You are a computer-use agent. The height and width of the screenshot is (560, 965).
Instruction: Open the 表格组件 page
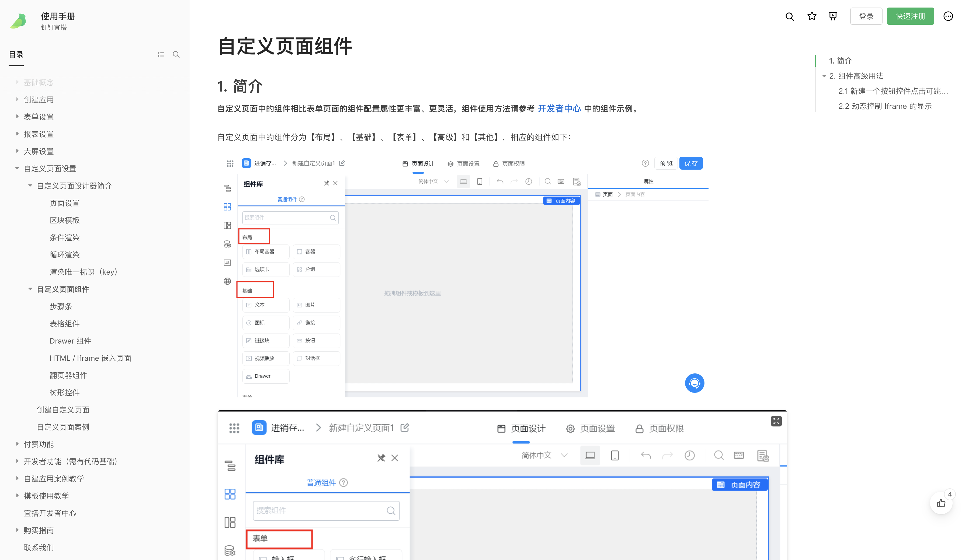pos(65,323)
